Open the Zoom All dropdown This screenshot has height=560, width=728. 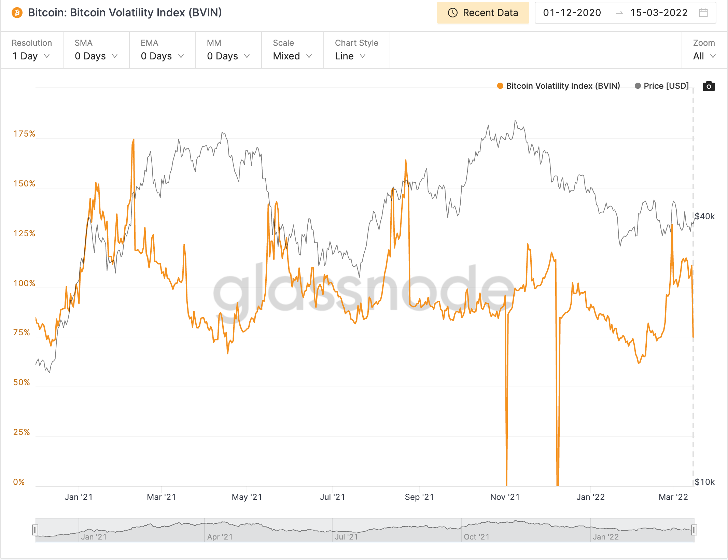click(x=704, y=50)
